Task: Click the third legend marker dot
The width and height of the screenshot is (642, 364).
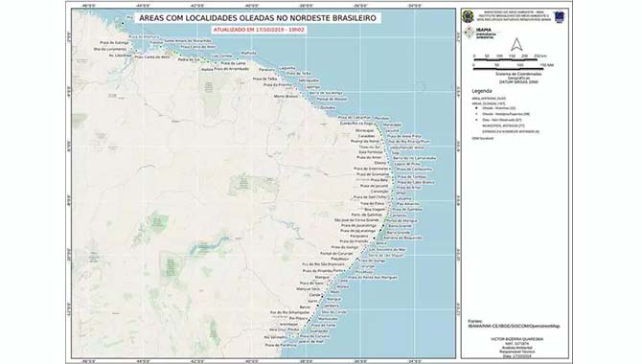Action: tap(477, 120)
